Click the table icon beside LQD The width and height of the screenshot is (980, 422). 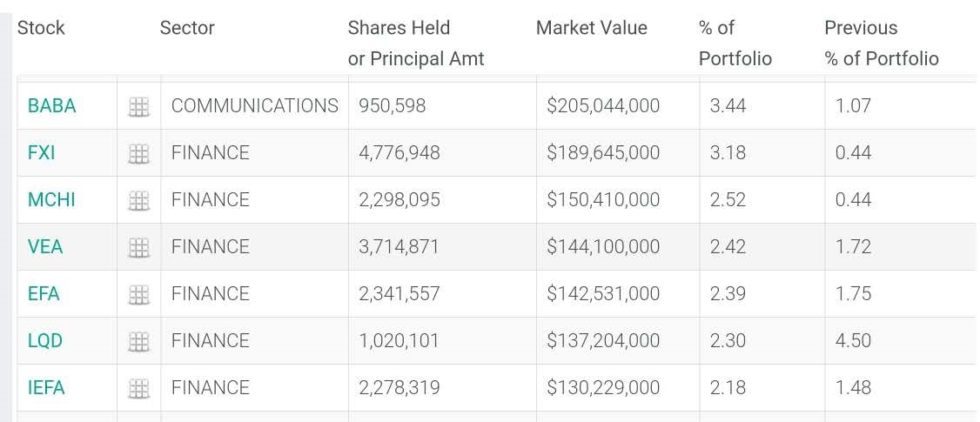tap(139, 342)
